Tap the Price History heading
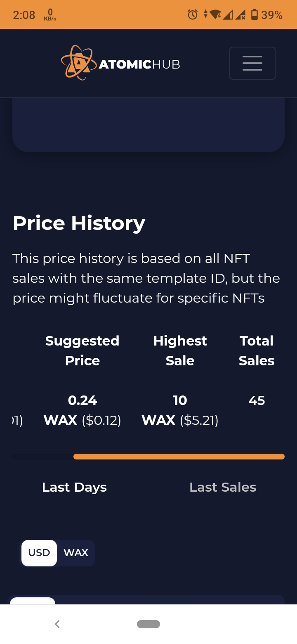The width and height of the screenshot is (297, 644). [x=79, y=223]
